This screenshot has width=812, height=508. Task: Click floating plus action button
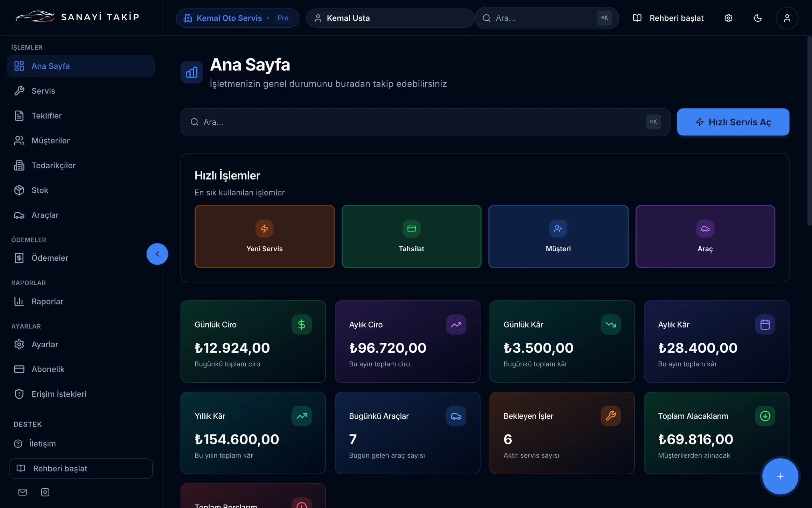tap(780, 476)
